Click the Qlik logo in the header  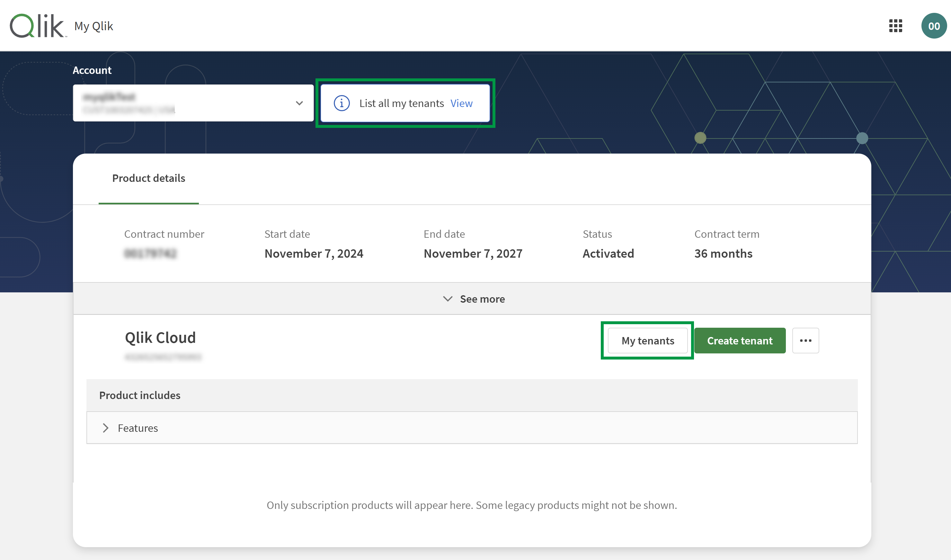[37, 25]
